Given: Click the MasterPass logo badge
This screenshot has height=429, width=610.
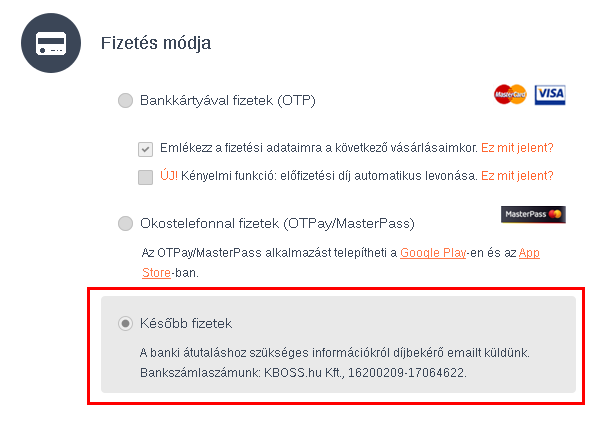Looking at the screenshot, I should coord(533,215).
